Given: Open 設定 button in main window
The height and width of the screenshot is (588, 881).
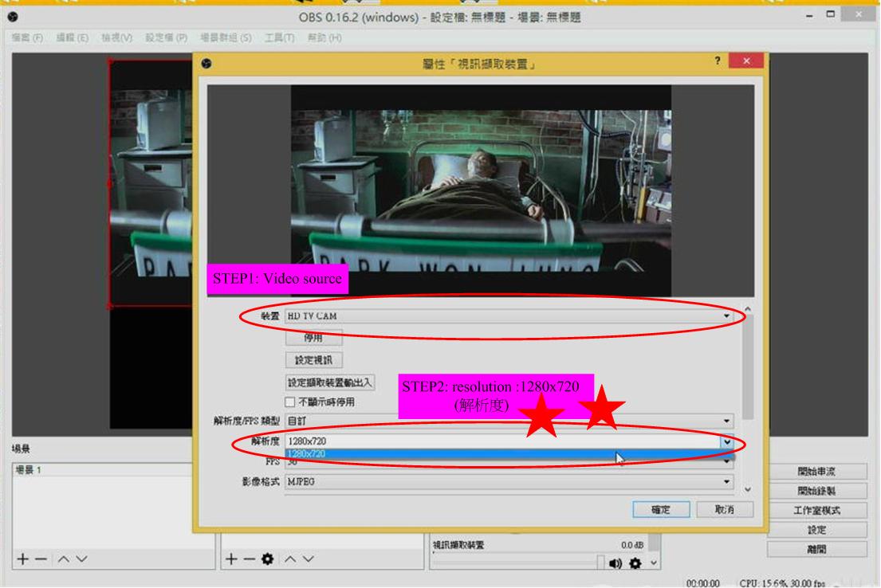Looking at the screenshot, I should (x=816, y=530).
